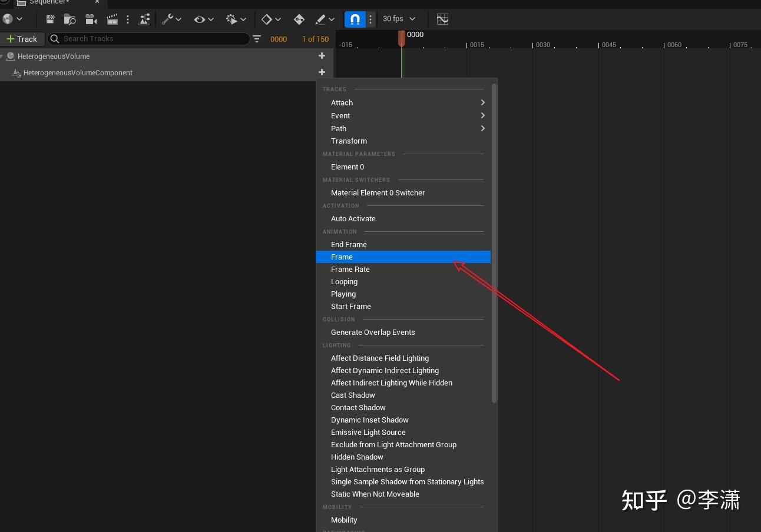Select Frame in the Animation section
Image resolution: width=761 pixels, height=532 pixels.
(x=342, y=257)
